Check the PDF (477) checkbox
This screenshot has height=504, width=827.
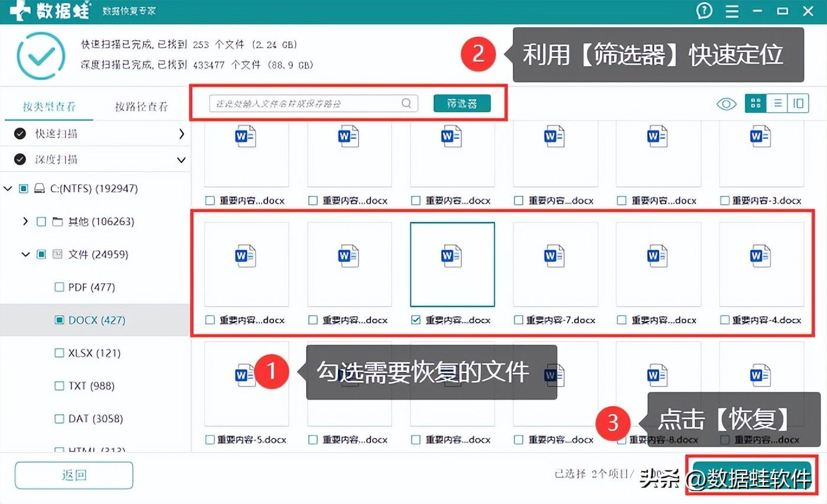pos(59,287)
